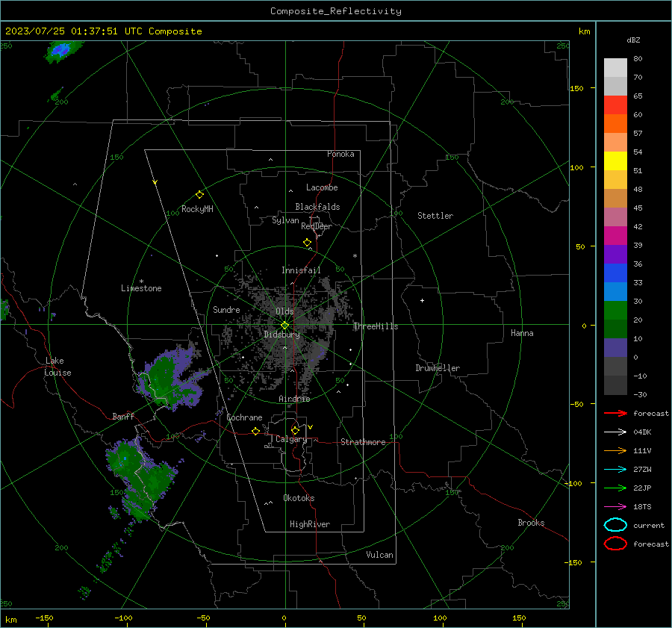Screen dimensions: 672x628
Task: Select the white 04DK arrow legend icon
Action: pyautogui.click(x=615, y=432)
